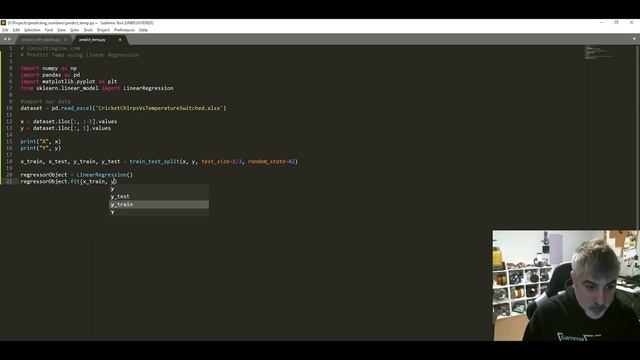The image size is (640, 360).
Task: Click the minimap code preview
Action: (x=599, y=53)
